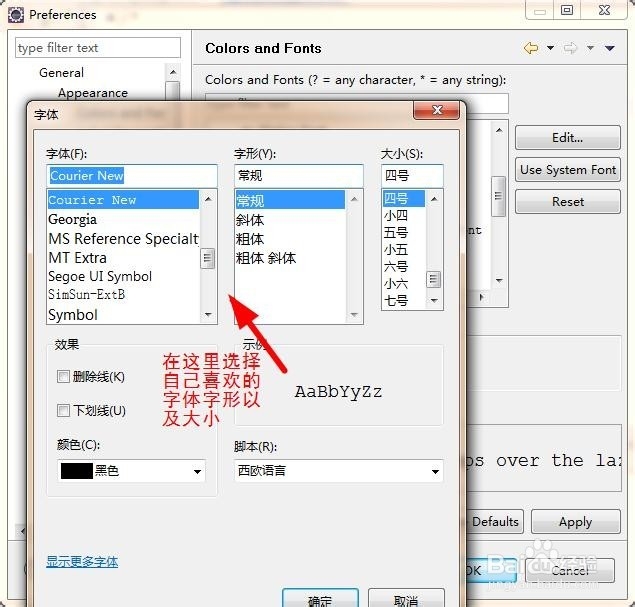The image size is (635, 607).
Task: Select 小六 font size
Action: (404, 284)
